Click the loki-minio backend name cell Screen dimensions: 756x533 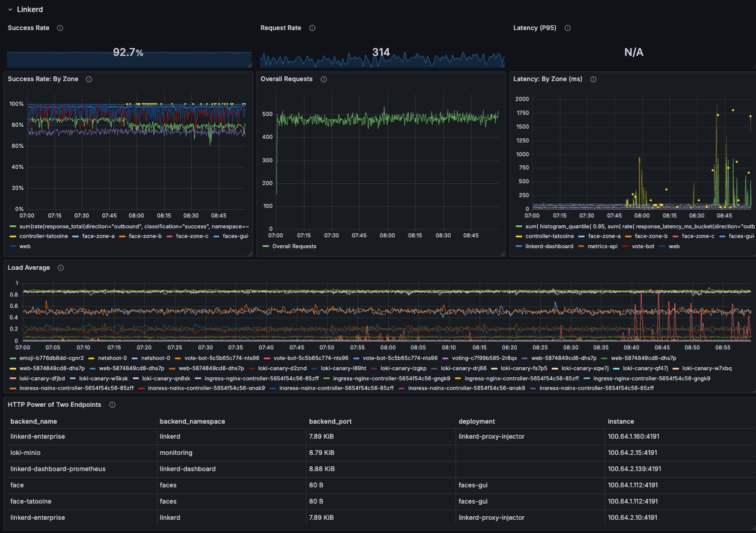pos(82,452)
